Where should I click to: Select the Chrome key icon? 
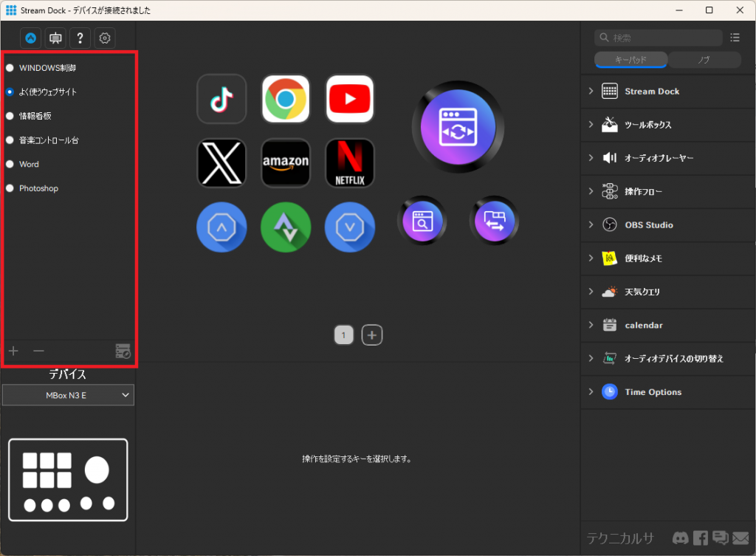[x=286, y=99]
